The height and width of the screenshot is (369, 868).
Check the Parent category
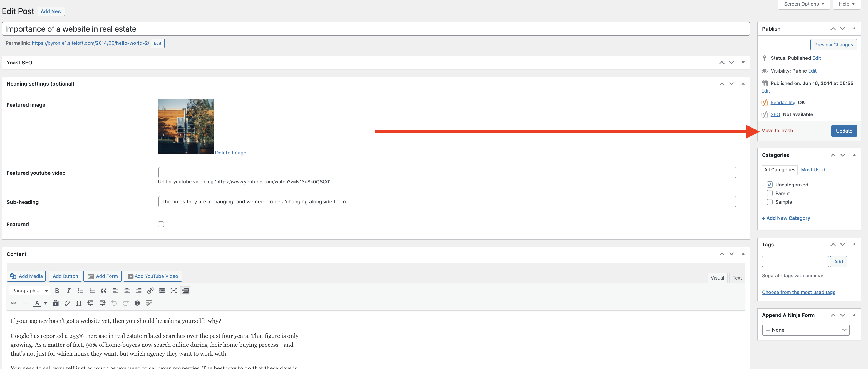click(770, 193)
